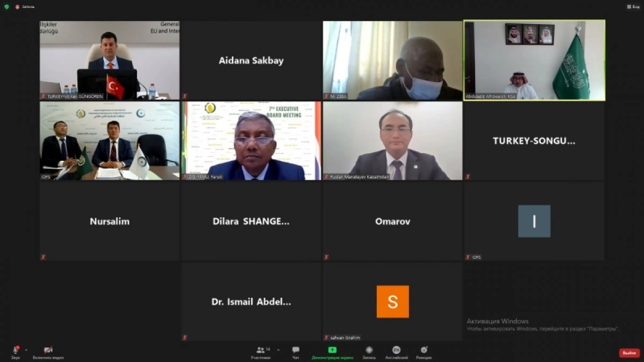Start Демонстрация экрана screen sharing
The height and width of the screenshot is (362, 644).
coord(332,352)
